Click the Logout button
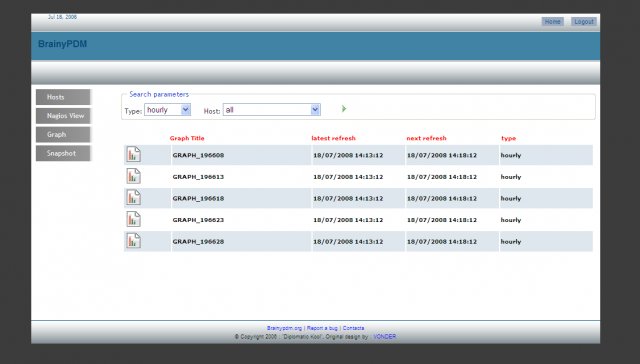This screenshot has height=364, width=640. click(584, 22)
